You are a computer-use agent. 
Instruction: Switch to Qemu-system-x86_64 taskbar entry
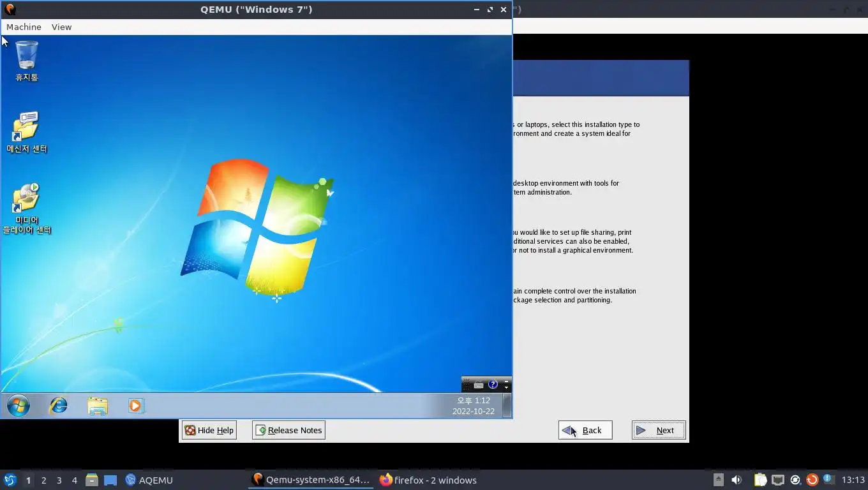[311, 480]
